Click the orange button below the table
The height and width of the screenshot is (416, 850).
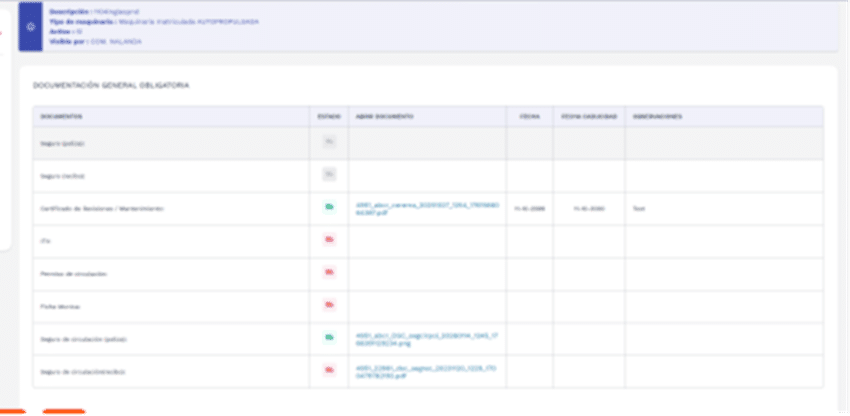(x=64, y=411)
